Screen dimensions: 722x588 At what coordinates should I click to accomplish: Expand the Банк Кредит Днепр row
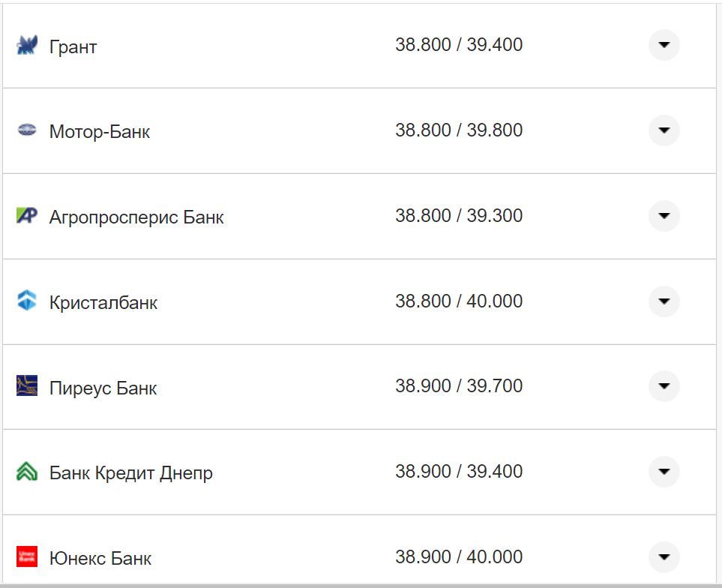[x=664, y=472]
